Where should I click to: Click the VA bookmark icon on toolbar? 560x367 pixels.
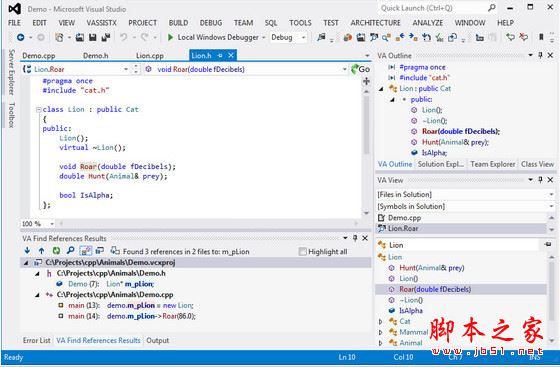point(541,37)
